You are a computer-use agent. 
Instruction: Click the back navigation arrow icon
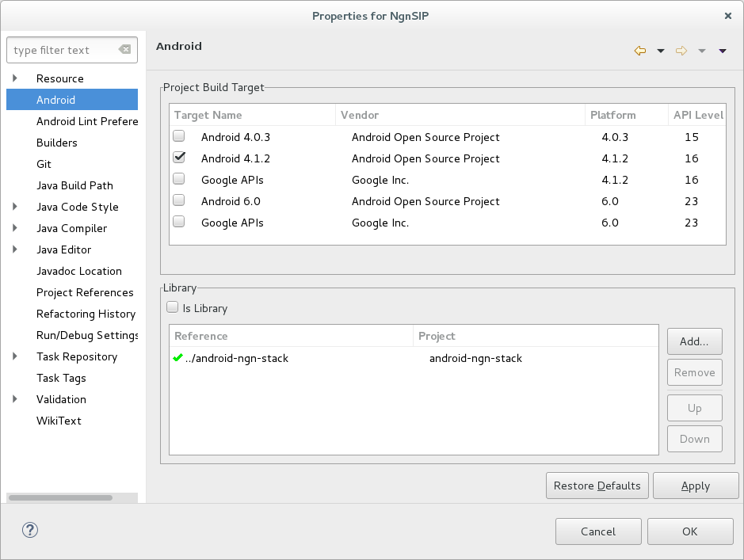(x=640, y=51)
